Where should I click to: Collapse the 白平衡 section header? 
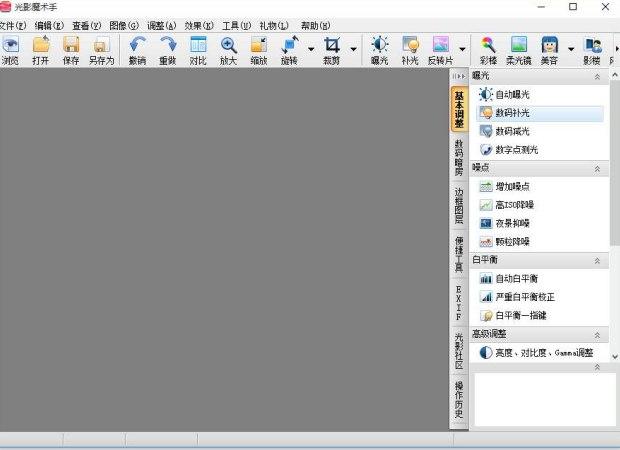(597, 260)
